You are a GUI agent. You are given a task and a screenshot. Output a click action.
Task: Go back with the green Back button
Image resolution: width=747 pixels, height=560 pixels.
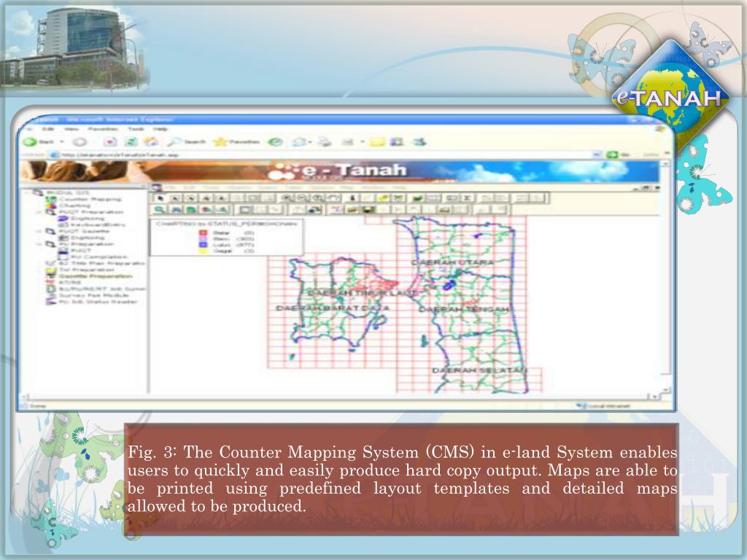[39, 141]
